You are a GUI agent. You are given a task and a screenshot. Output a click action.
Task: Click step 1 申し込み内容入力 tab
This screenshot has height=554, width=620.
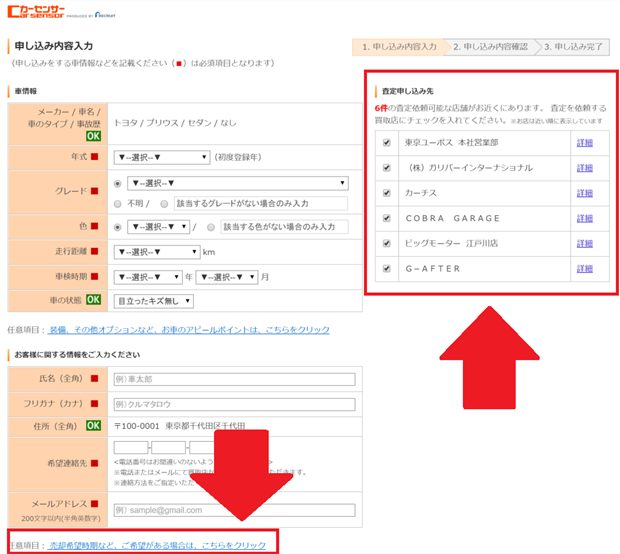(x=399, y=47)
